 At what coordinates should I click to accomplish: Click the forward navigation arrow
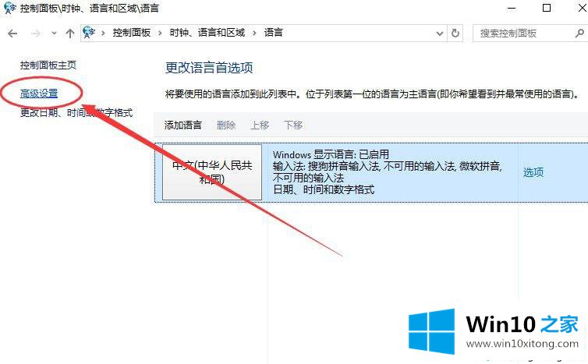point(36,34)
